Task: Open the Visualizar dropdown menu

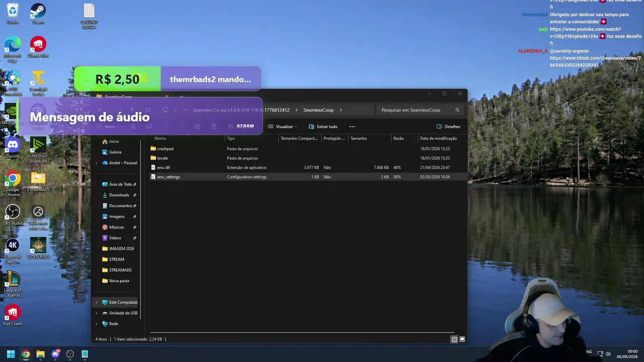Action: (282, 127)
